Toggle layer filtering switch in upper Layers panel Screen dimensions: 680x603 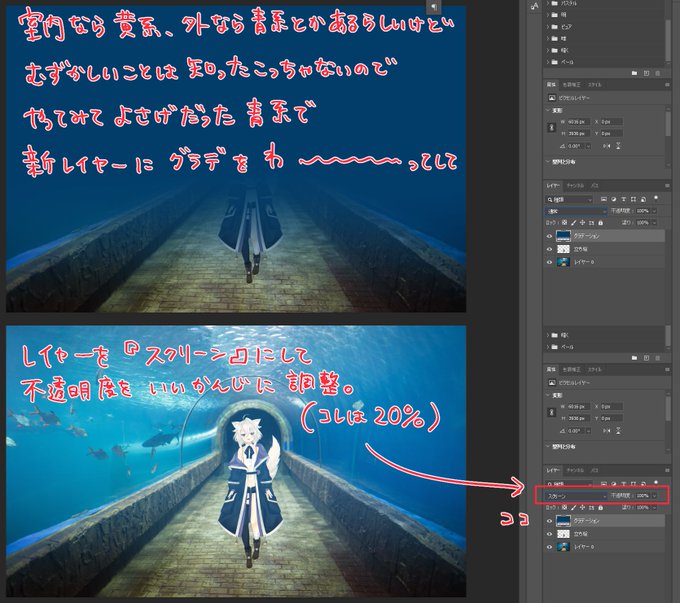[656, 198]
